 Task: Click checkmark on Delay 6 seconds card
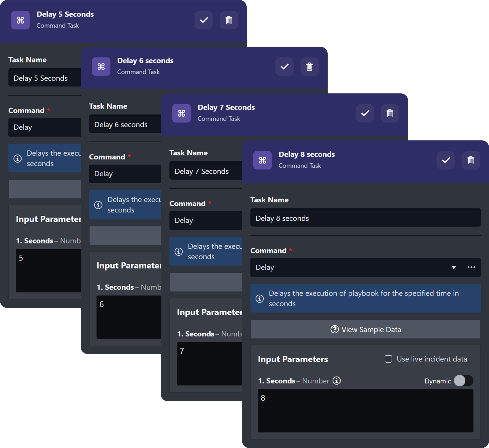284,67
